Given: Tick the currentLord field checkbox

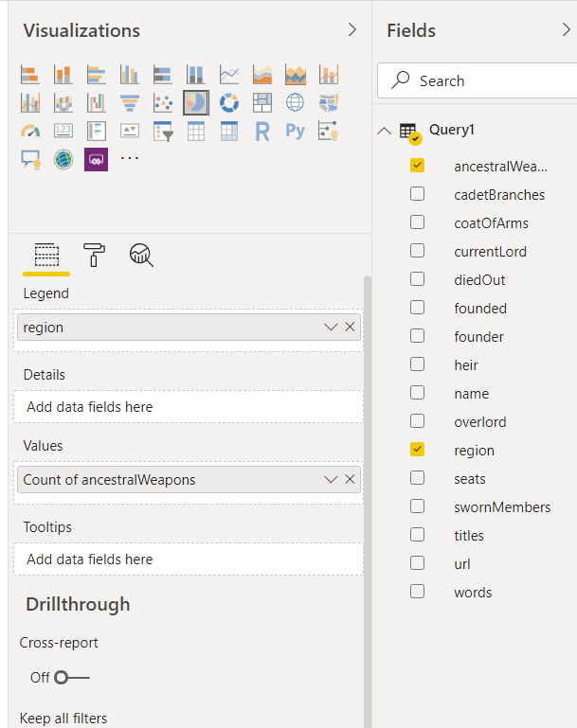Looking at the screenshot, I should pos(417,252).
